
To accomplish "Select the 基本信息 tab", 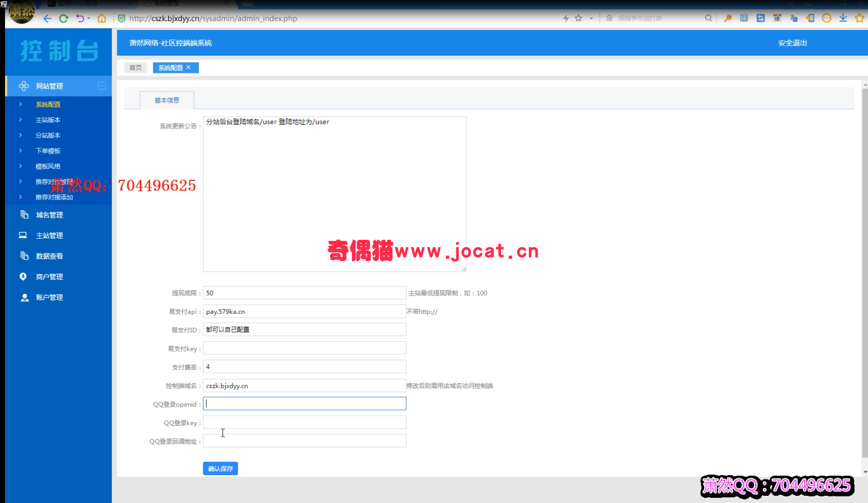I will (167, 100).
